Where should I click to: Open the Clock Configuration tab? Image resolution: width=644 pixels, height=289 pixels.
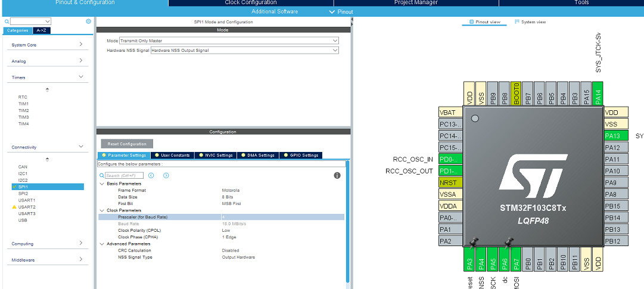click(251, 3)
